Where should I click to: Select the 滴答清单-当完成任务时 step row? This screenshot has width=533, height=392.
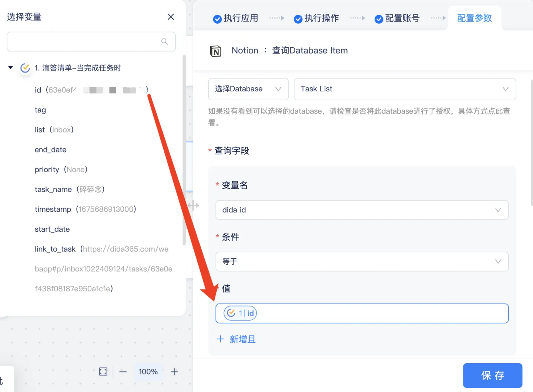[78, 68]
